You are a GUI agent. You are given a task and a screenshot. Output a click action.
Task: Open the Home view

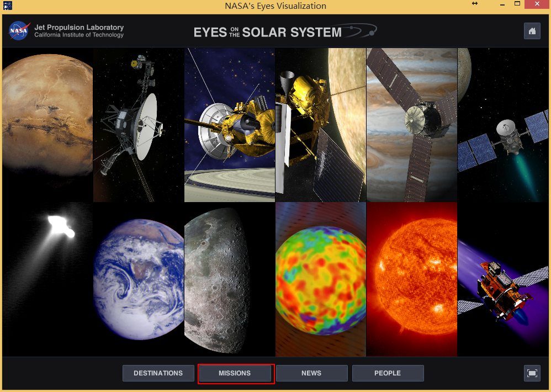(532, 31)
